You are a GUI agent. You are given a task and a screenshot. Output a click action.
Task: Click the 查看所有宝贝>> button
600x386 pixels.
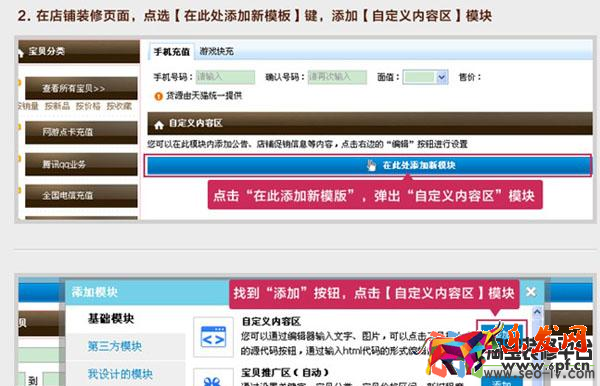(x=81, y=88)
